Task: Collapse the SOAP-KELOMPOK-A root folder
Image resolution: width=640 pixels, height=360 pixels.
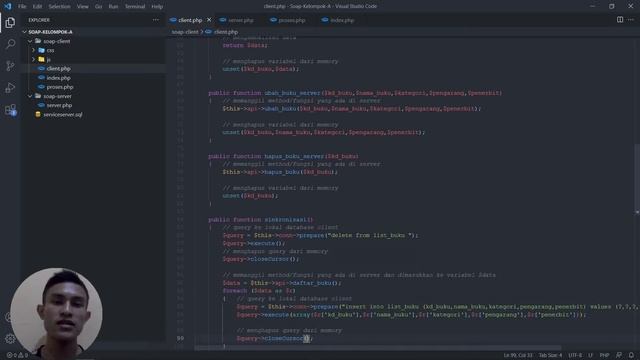Action: click(24, 32)
